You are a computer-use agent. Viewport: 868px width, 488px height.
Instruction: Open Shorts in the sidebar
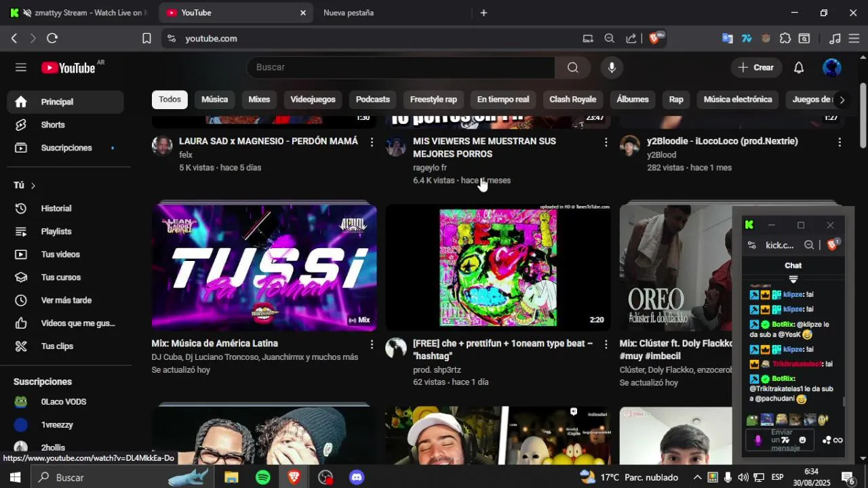click(66, 125)
